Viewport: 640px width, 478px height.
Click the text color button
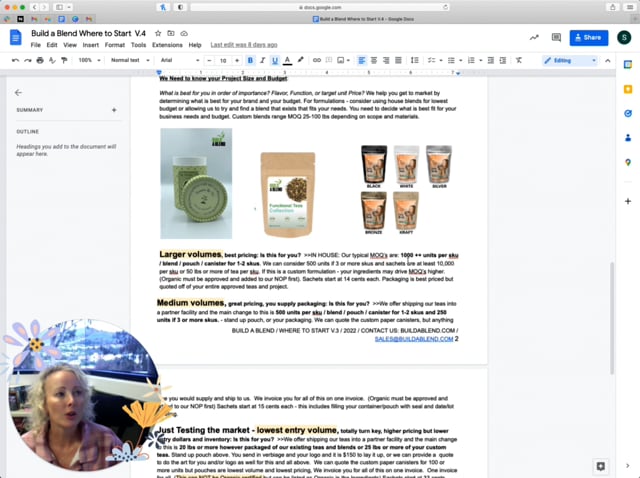[287, 60]
